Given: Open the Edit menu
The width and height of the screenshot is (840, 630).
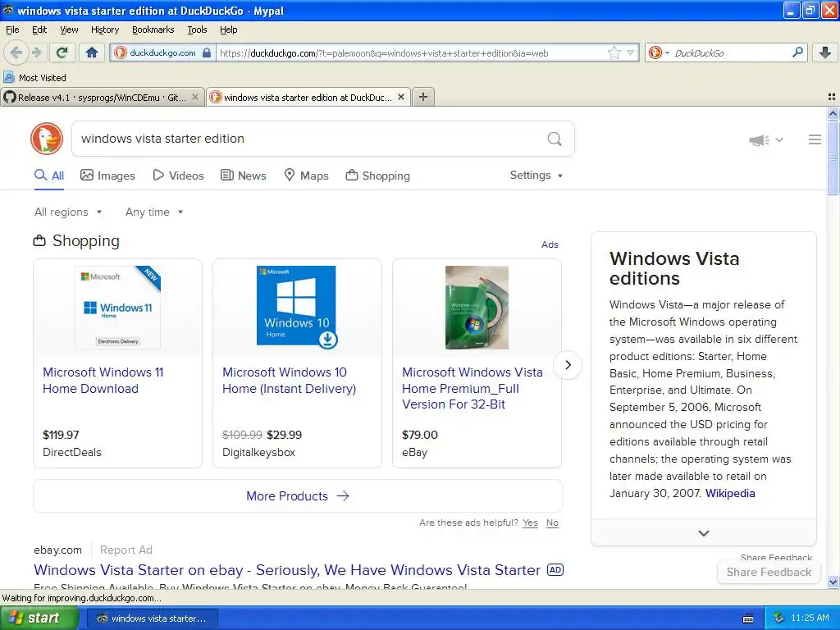Looking at the screenshot, I should pos(39,30).
